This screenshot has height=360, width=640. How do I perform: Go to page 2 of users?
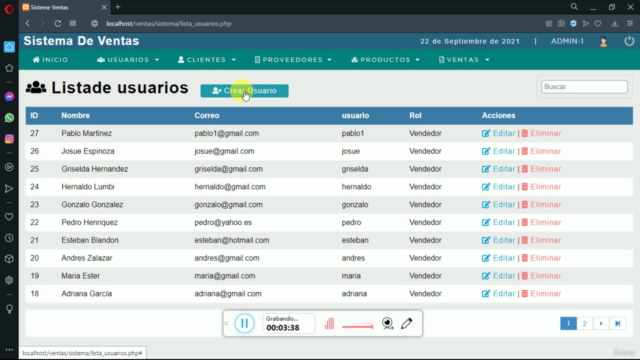pyautogui.click(x=584, y=323)
